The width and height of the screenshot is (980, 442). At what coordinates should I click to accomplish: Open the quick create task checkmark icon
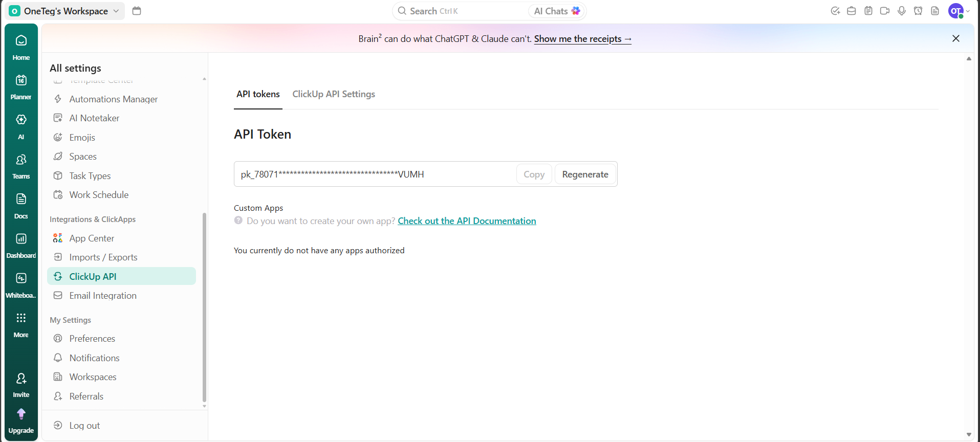click(x=835, y=11)
